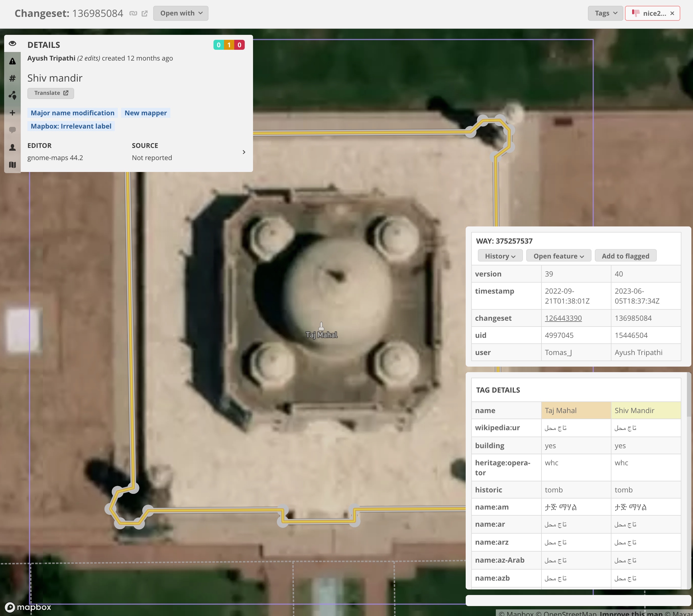The height and width of the screenshot is (616, 693).
Task: Open the Details eye tab in sidebar
Action: (12, 44)
